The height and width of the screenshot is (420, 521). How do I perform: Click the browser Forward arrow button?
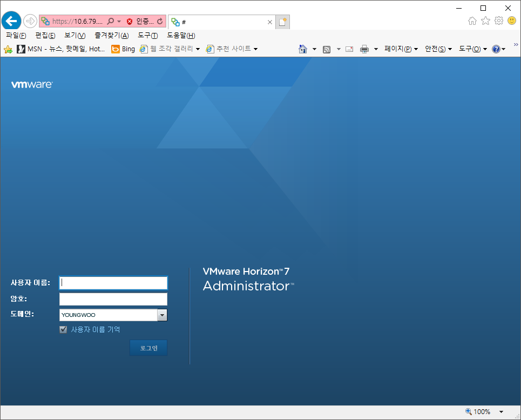click(x=30, y=21)
